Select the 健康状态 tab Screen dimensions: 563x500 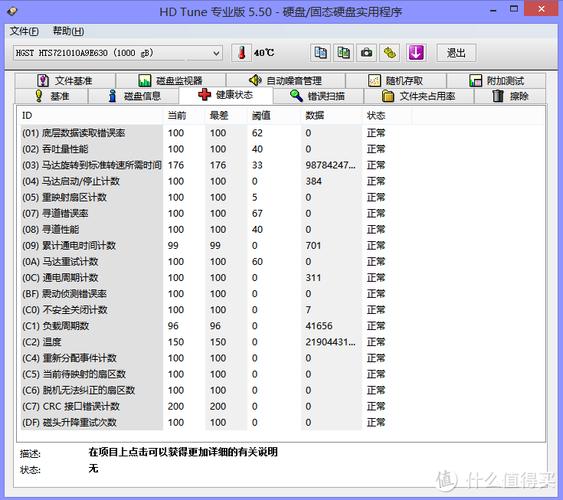225,95
